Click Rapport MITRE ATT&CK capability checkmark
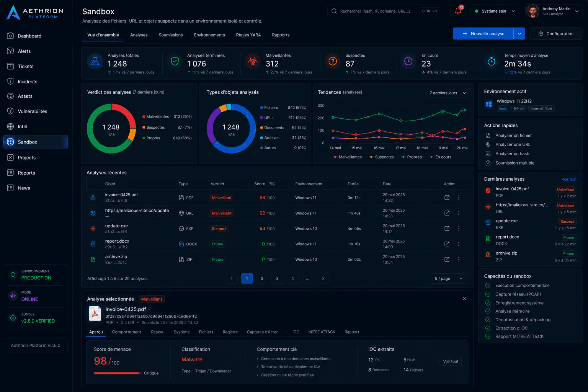 tap(488, 336)
